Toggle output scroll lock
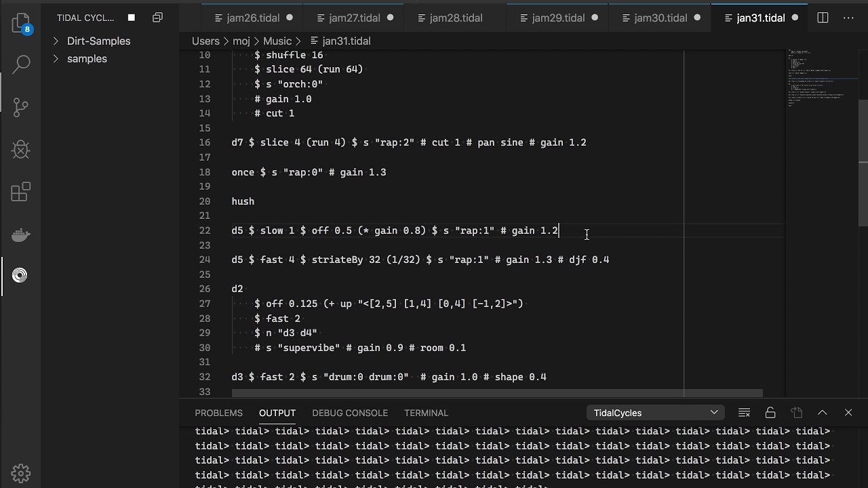Screen dimensions: 868x488 770,413
